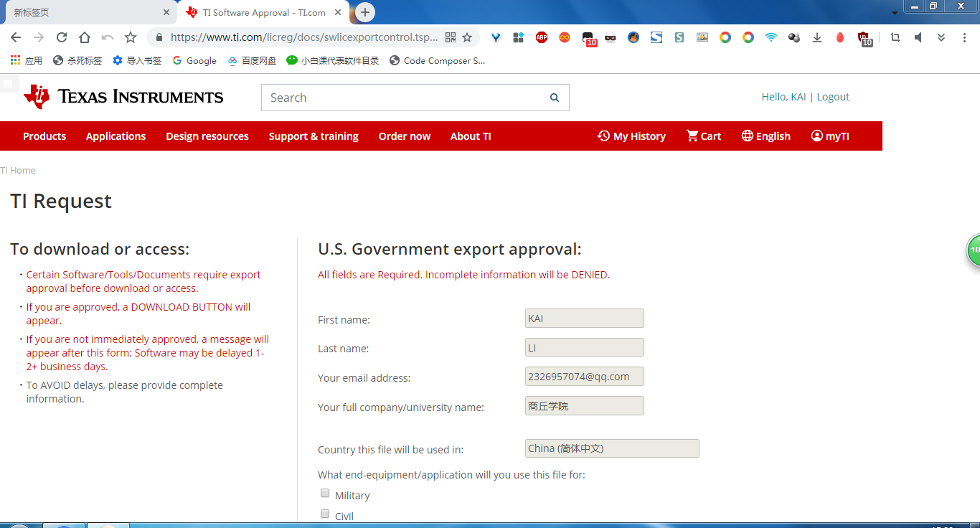Click the search magnifier icon
This screenshot has height=528, width=980.
[555, 98]
